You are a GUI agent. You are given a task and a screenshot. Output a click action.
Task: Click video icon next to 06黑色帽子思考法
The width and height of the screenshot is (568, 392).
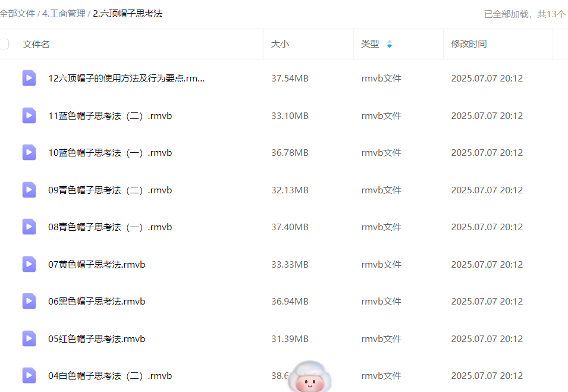click(x=29, y=301)
